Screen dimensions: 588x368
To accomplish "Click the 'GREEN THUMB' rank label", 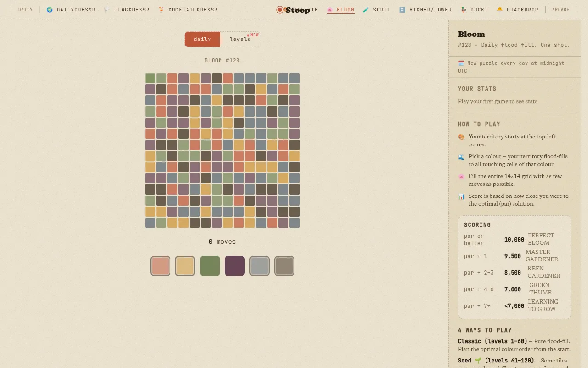I will (x=540, y=289).
